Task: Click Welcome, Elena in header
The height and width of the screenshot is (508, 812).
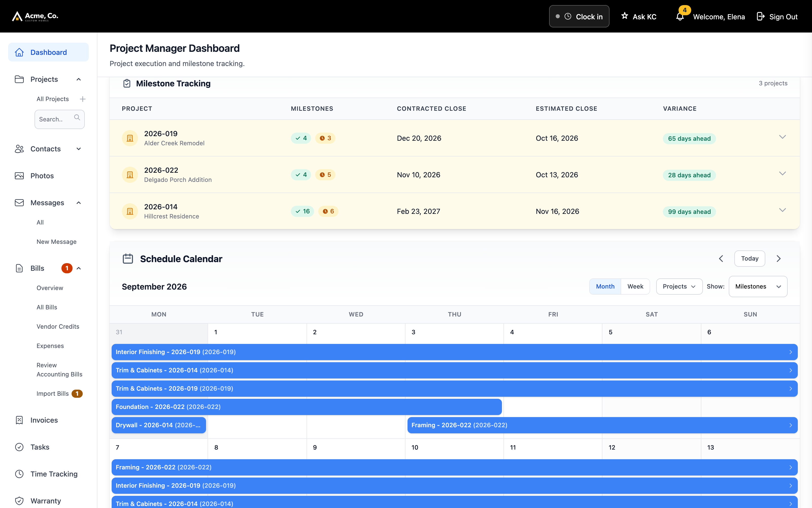Action: coord(719,17)
